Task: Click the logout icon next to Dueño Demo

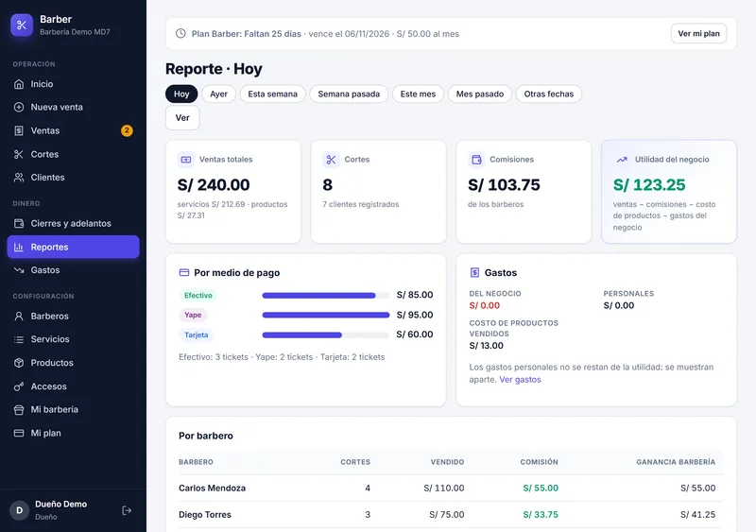Action: click(127, 510)
